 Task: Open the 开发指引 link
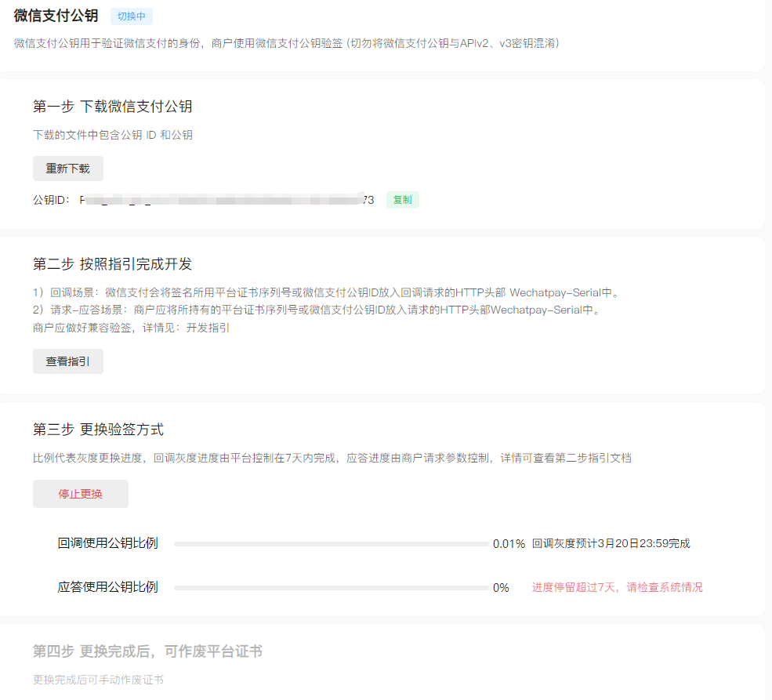208,328
